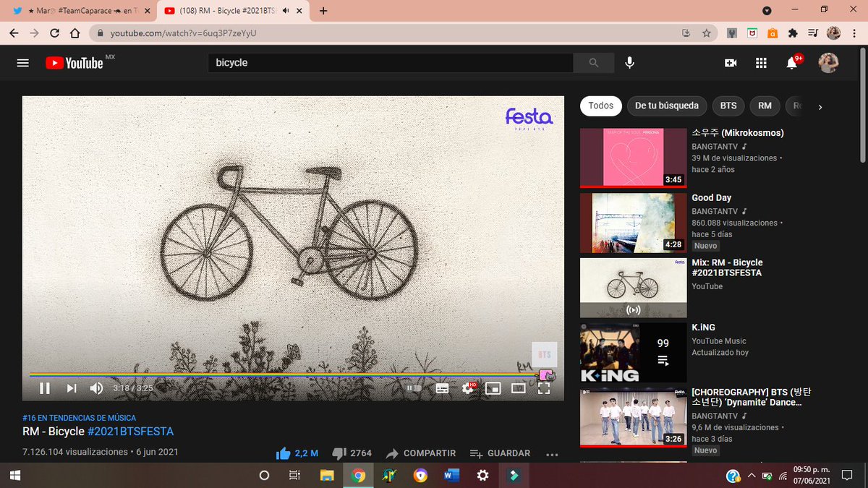Show hidden system tray icons
This screenshot has width=868, height=488.
(751, 475)
